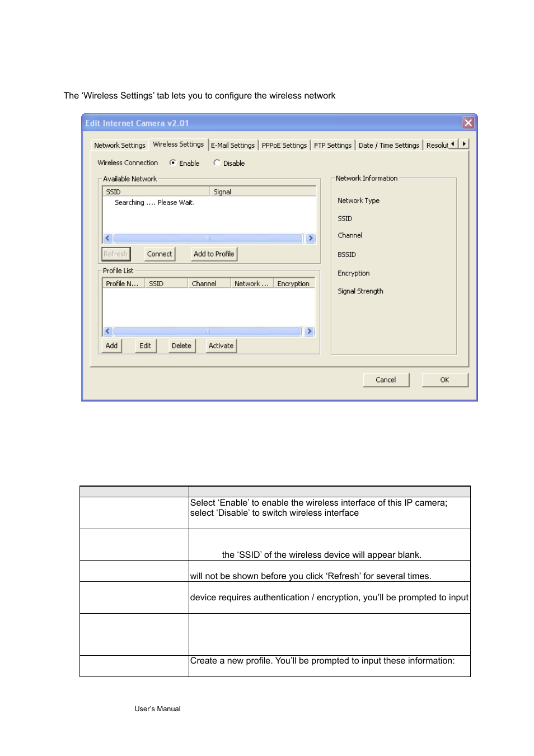This screenshot has width=534, height=756.
Task: Click the Profile List SSID column header
Action: 166,283
